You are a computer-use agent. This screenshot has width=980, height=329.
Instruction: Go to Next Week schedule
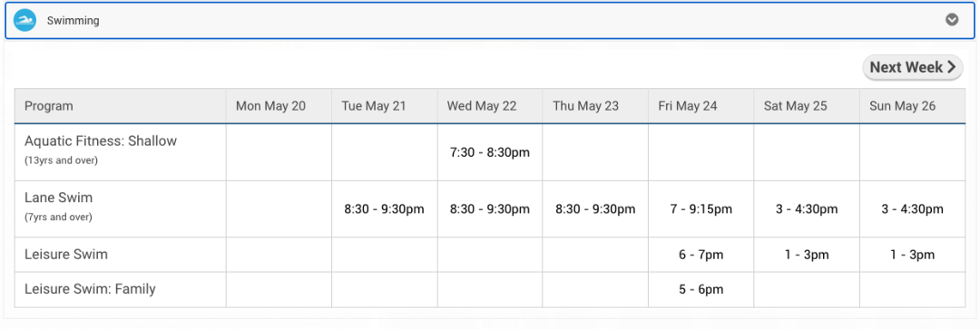pos(913,67)
